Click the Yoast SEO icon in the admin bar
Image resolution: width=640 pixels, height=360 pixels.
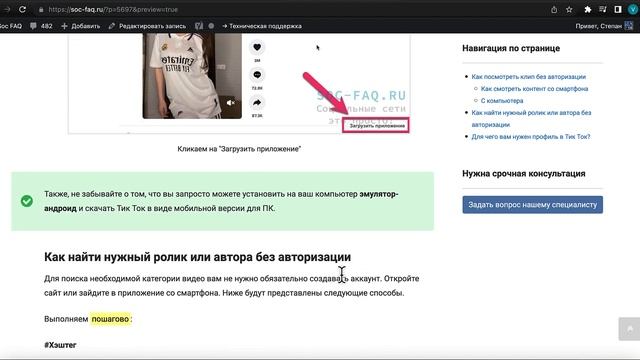(x=199, y=26)
